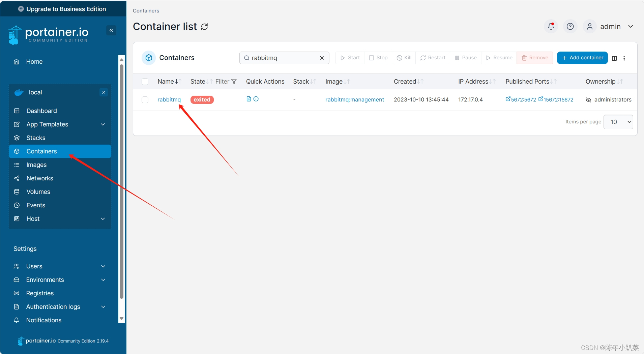
Task: Collapse the sidebar with double-chevron icon
Action: tap(111, 30)
